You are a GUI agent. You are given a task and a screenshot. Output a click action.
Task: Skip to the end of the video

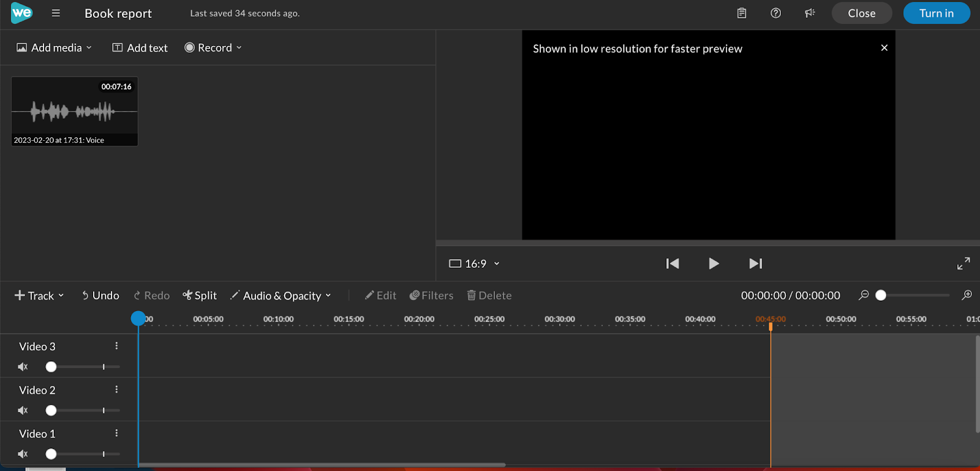coord(756,263)
